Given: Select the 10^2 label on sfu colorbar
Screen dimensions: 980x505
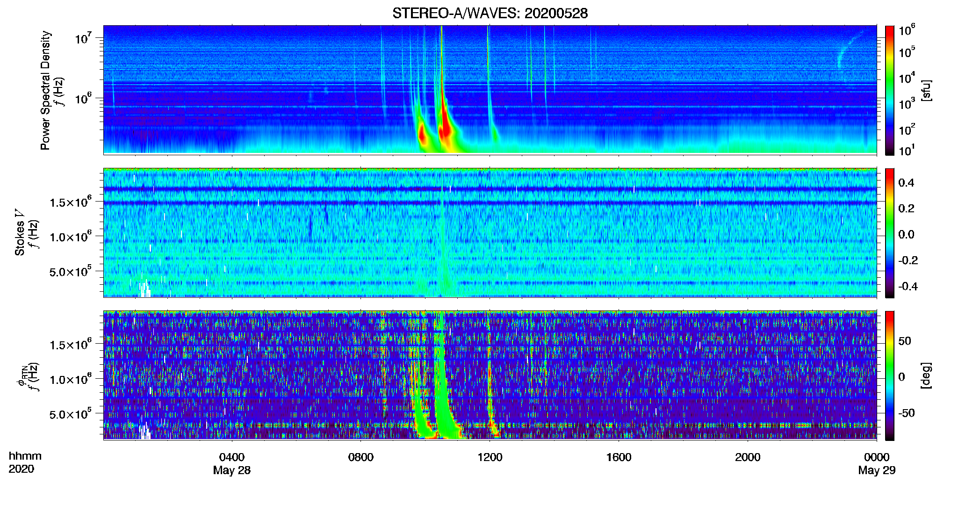Looking at the screenshot, I should point(907,129).
